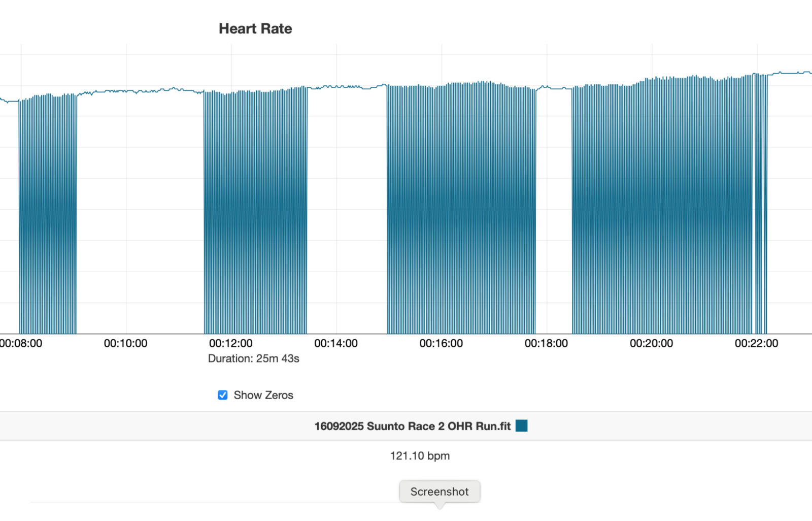Click the 121.10 bpm average value

420,455
